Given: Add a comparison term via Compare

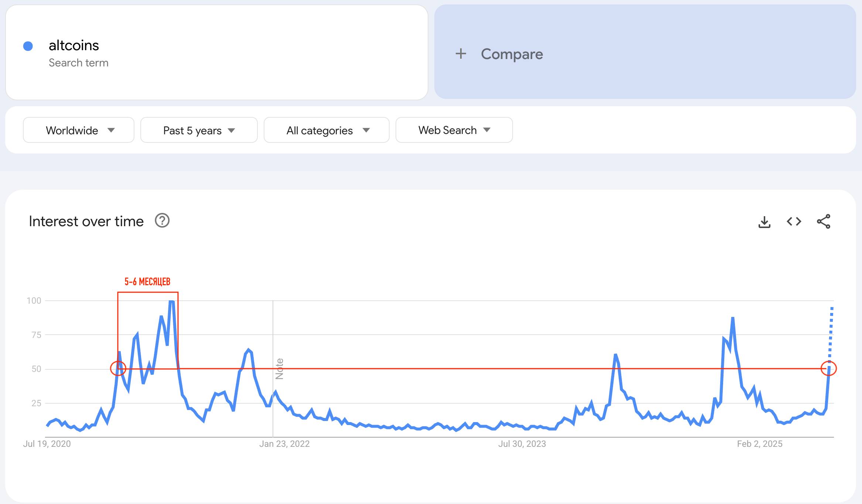Looking at the screenshot, I should (x=645, y=52).
